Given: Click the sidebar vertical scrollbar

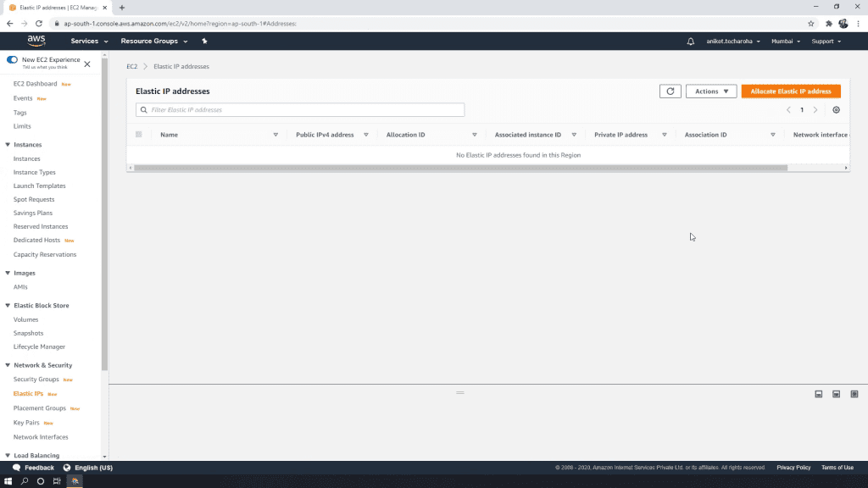Looking at the screenshot, I should click(104, 214).
